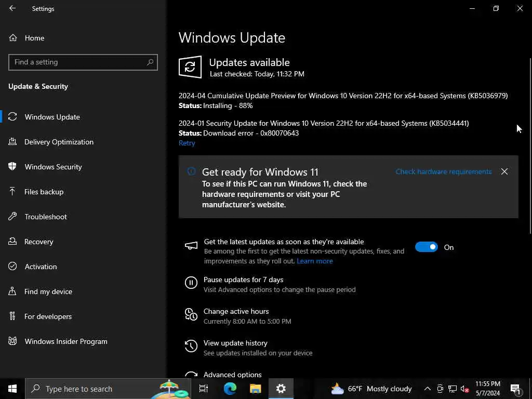Click the update history clock icon
Viewport: 532px width, 399px height.
tap(191, 345)
